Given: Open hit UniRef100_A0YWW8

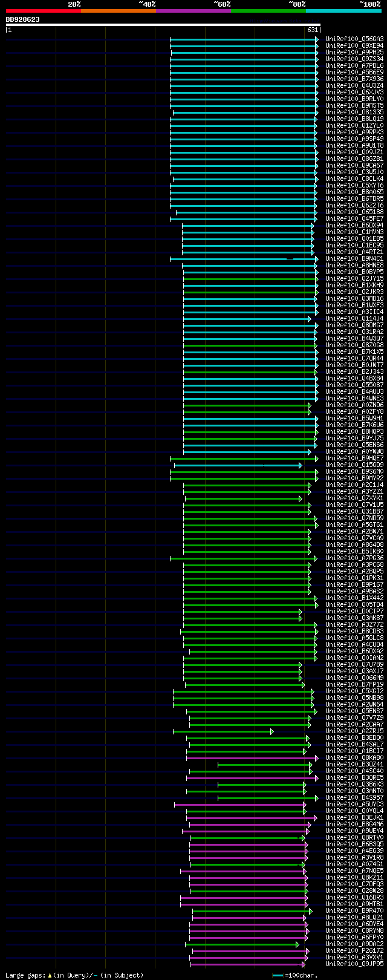Looking at the screenshot, I should point(354,451).
